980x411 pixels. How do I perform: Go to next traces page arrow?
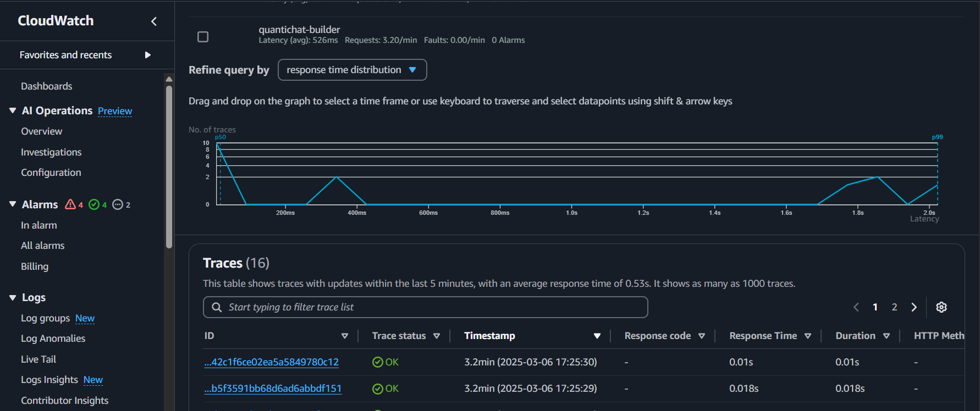914,307
